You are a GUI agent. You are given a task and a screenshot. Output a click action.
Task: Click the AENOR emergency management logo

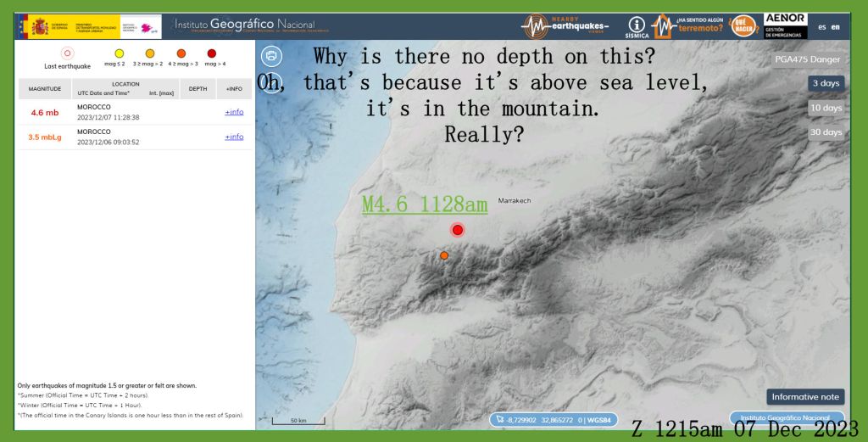coord(785,25)
